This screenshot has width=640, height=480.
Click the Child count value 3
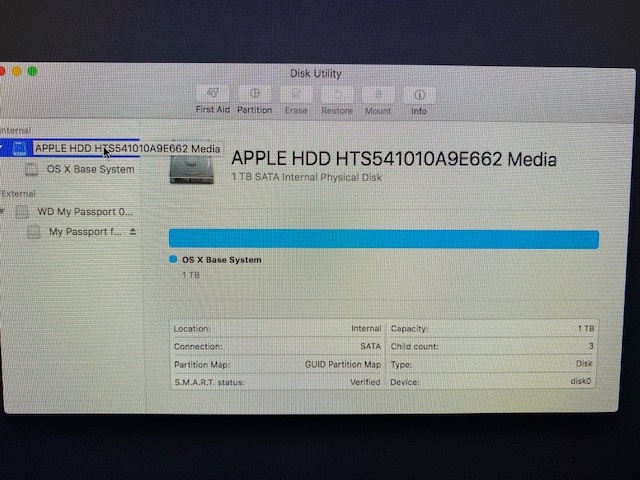click(x=591, y=346)
